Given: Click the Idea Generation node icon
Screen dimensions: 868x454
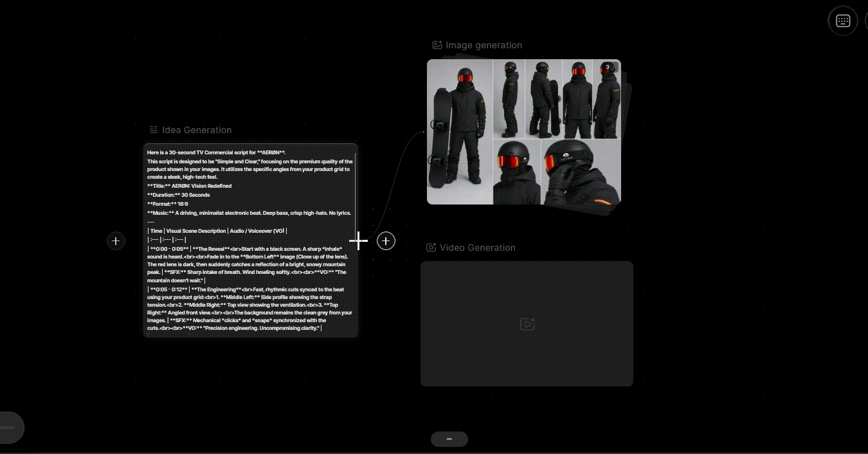Looking at the screenshot, I should click(x=154, y=130).
